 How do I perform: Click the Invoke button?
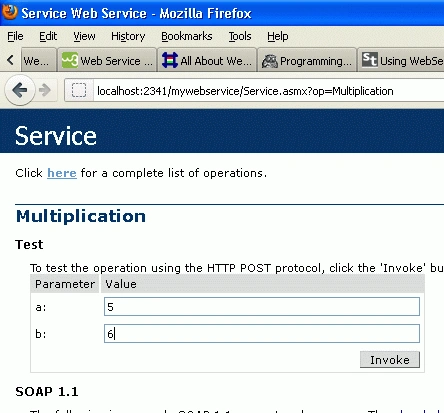(x=390, y=360)
